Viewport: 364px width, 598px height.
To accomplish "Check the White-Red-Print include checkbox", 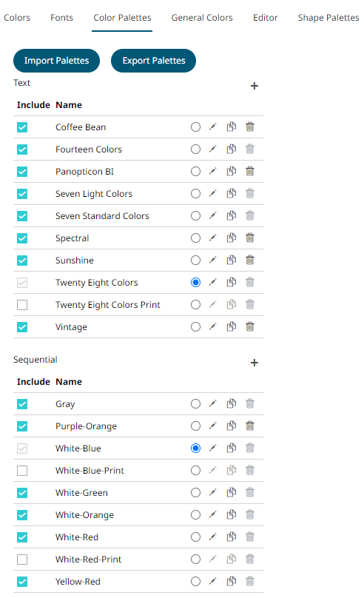I will click(22, 560).
